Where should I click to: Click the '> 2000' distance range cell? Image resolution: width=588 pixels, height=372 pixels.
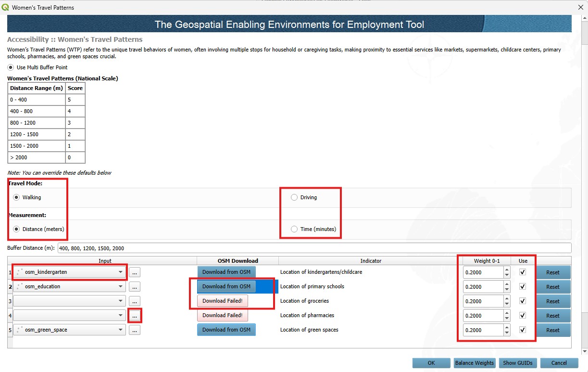point(37,157)
